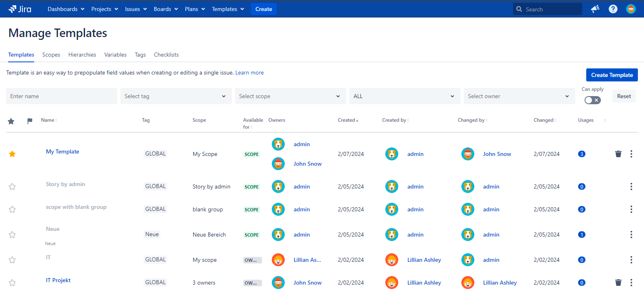Unfavorite My Template star
Screen dimensions: 644x296
coord(12,154)
